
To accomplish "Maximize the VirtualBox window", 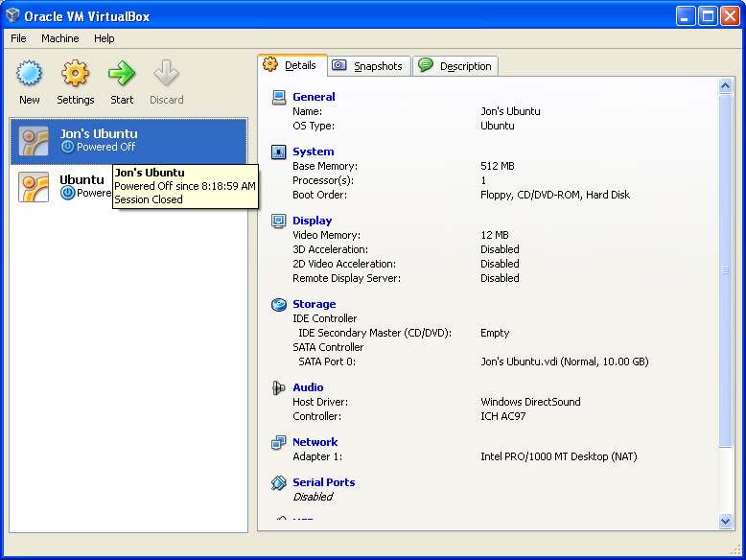I will pos(708,16).
